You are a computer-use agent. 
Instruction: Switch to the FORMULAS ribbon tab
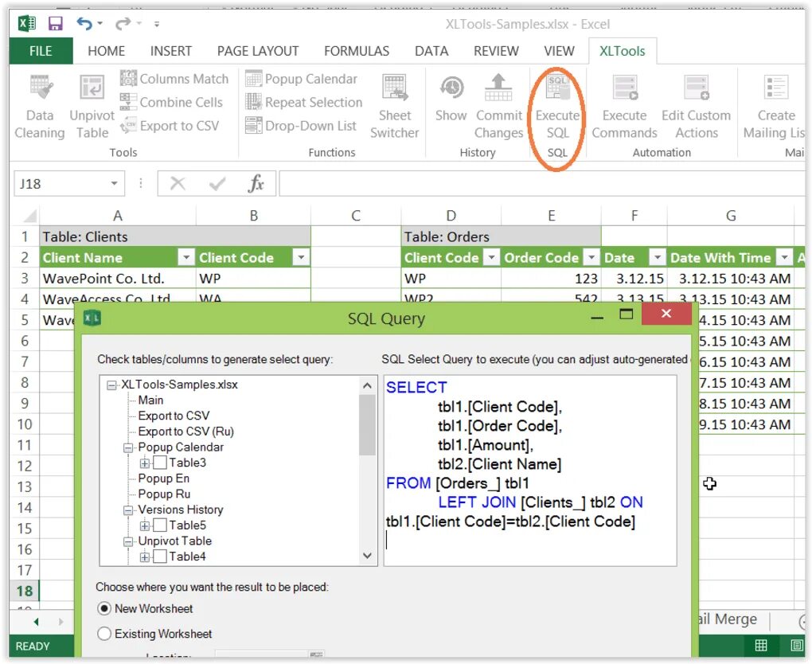(356, 50)
